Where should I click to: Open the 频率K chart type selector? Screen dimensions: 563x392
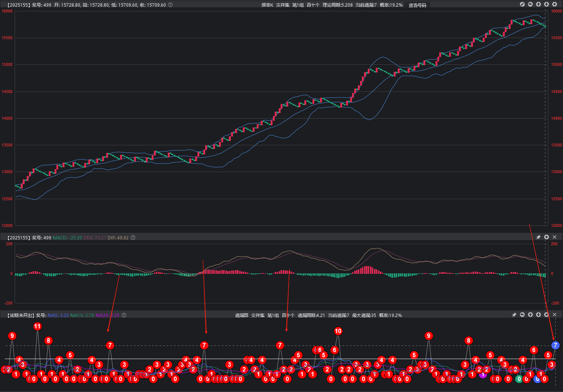[x=267, y=5]
